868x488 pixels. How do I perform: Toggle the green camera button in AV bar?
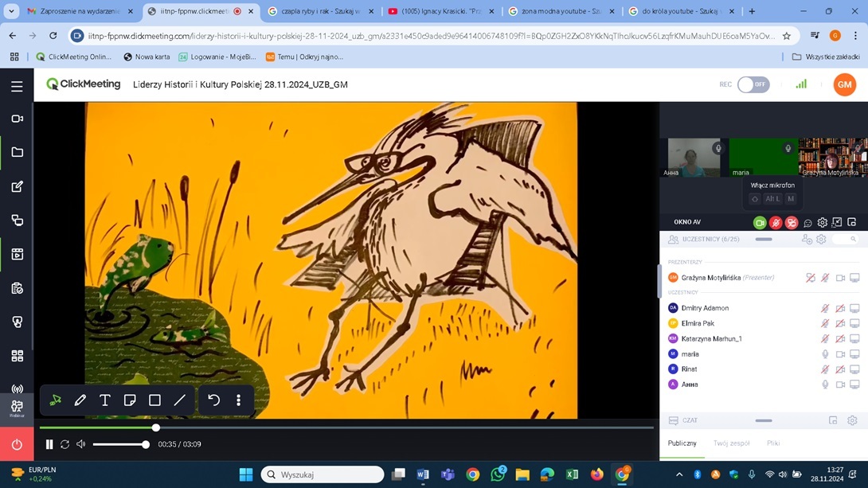pos(760,222)
